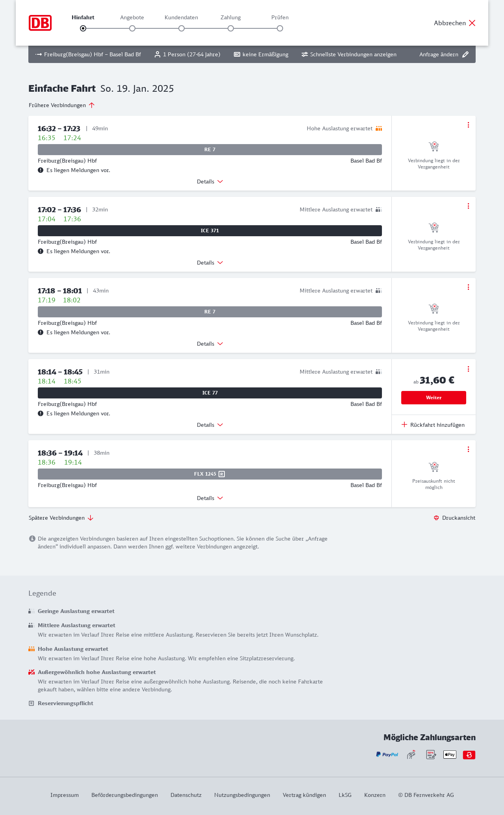The width and height of the screenshot is (504, 815).
Task: Click the DB logo
Action: (x=40, y=23)
